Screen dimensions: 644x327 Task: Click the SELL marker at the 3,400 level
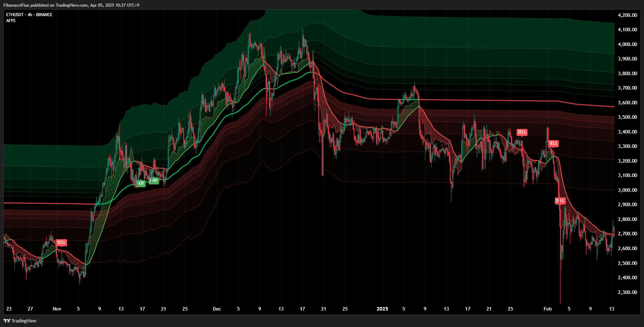point(522,132)
